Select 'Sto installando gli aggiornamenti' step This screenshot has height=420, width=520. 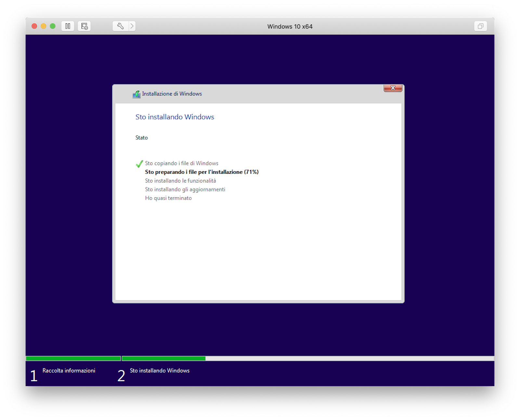tap(185, 189)
